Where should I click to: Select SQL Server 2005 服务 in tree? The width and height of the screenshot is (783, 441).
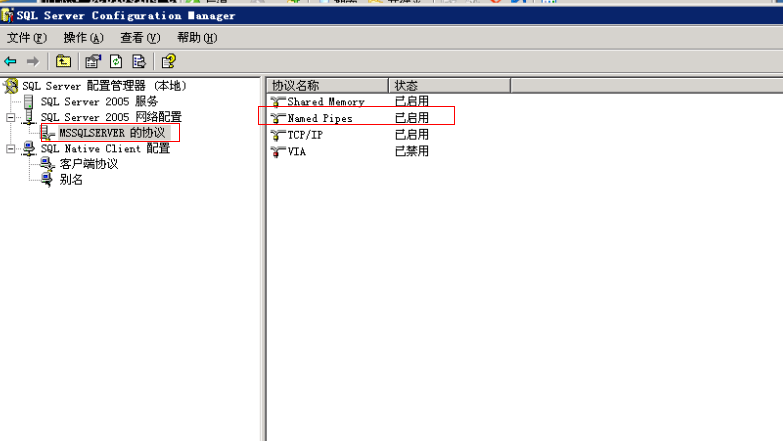pyautogui.click(x=99, y=101)
